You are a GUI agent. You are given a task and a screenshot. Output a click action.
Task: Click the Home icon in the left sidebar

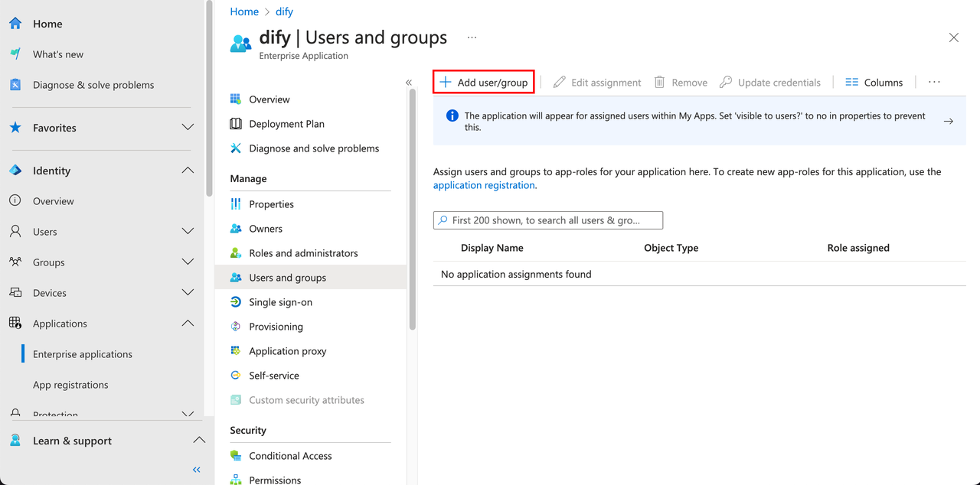click(15, 24)
